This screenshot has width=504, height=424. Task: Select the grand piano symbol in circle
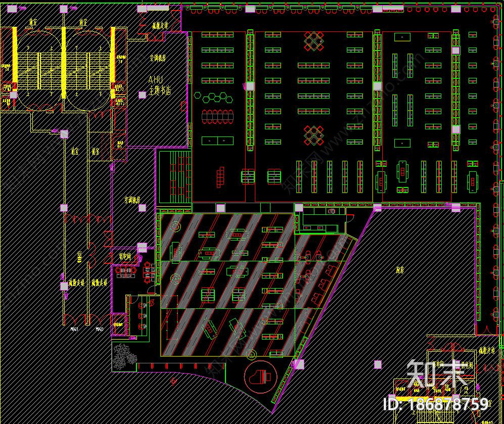(260, 377)
